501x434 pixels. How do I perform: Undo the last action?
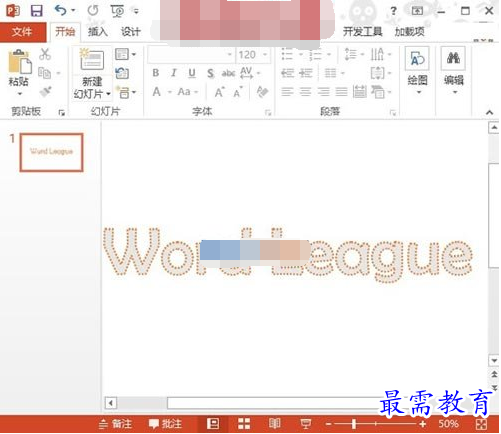(x=60, y=11)
